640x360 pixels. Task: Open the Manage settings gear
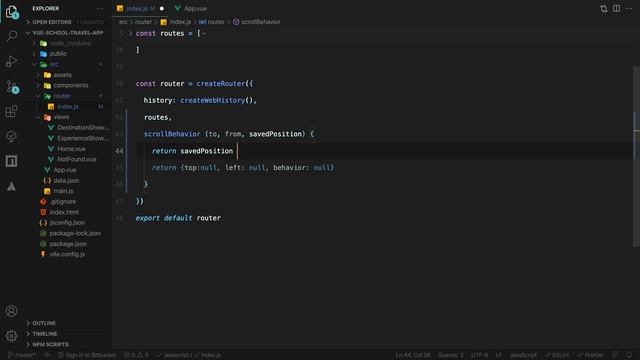[11, 336]
